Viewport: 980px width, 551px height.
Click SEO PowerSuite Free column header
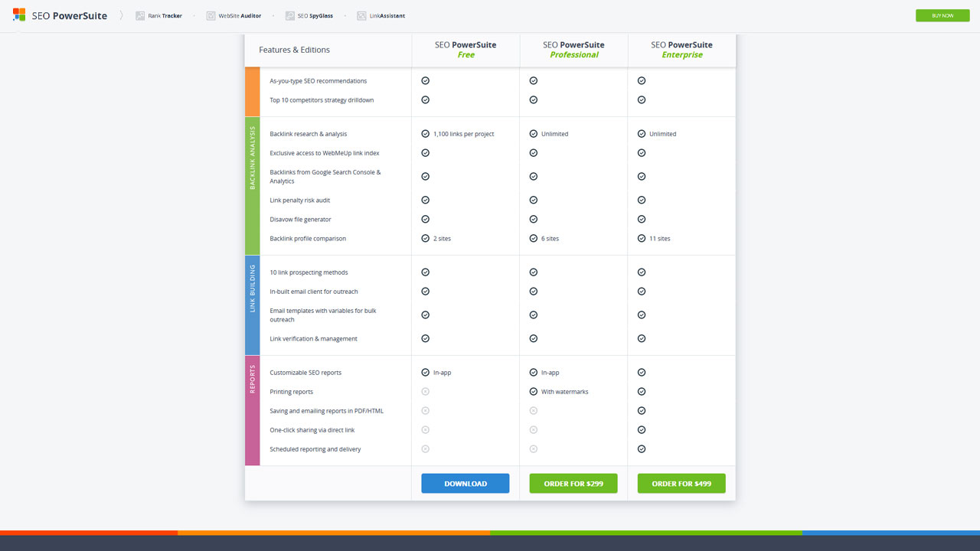coord(465,50)
